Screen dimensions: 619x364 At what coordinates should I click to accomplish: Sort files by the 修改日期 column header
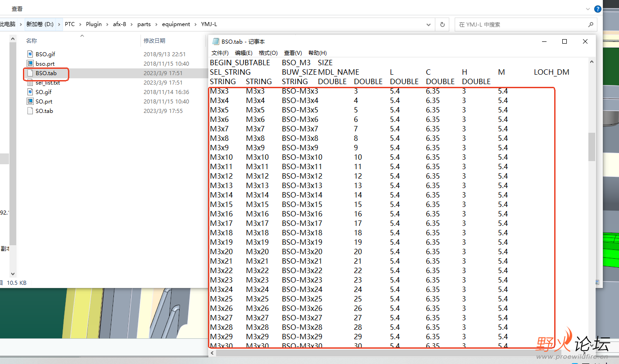click(x=154, y=40)
